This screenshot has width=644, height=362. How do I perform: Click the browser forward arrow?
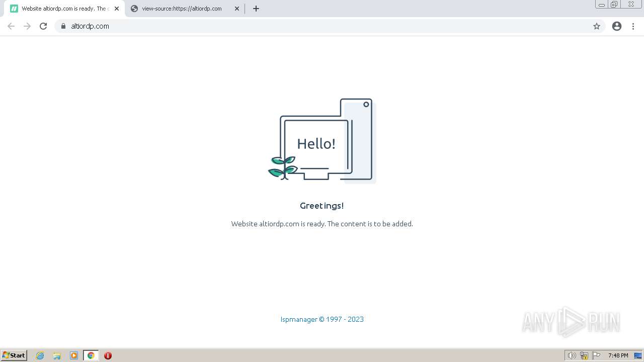point(27,26)
